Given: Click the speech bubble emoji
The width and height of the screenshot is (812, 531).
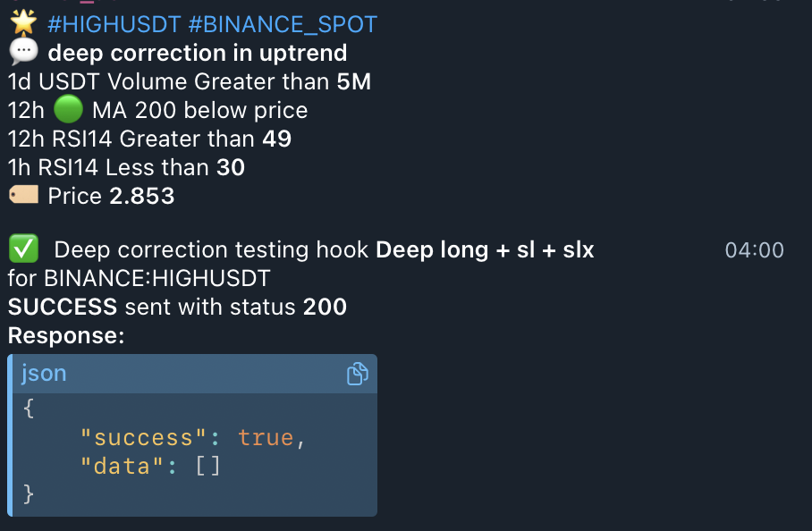Looking at the screenshot, I should click(x=23, y=53).
